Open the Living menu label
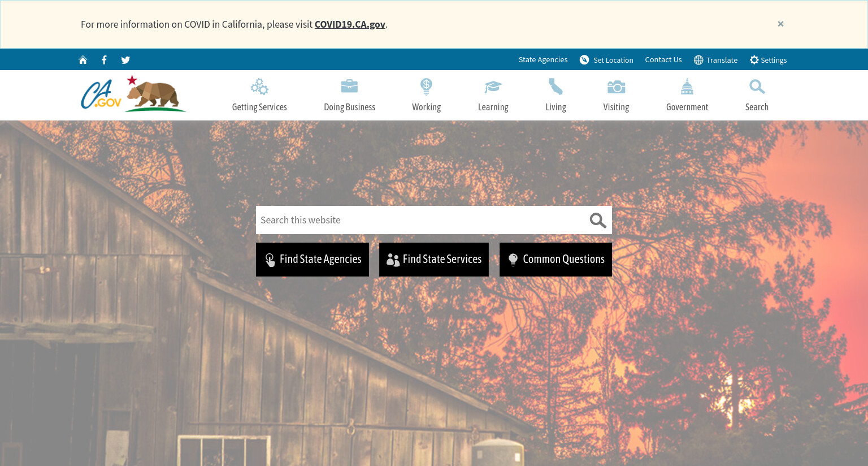 [x=555, y=107]
